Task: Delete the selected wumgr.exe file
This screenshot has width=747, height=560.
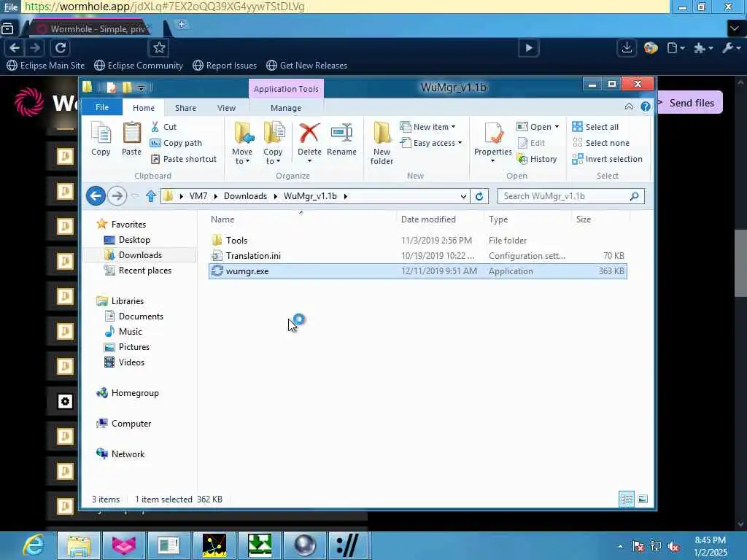Action: (x=309, y=139)
